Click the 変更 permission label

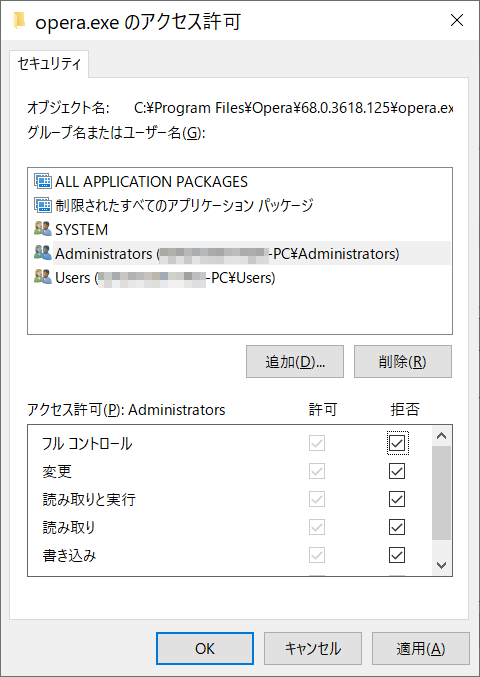coord(57,471)
